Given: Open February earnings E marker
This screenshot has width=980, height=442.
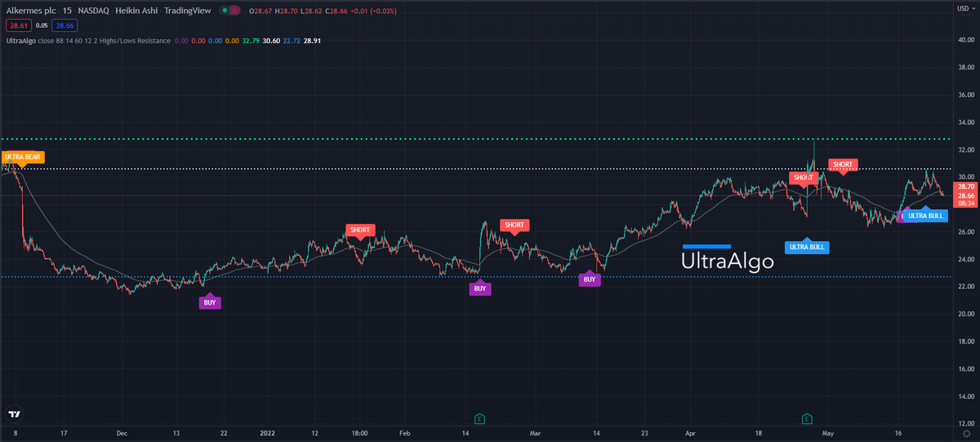Looking at the screenshot, I should coord(480,419).
